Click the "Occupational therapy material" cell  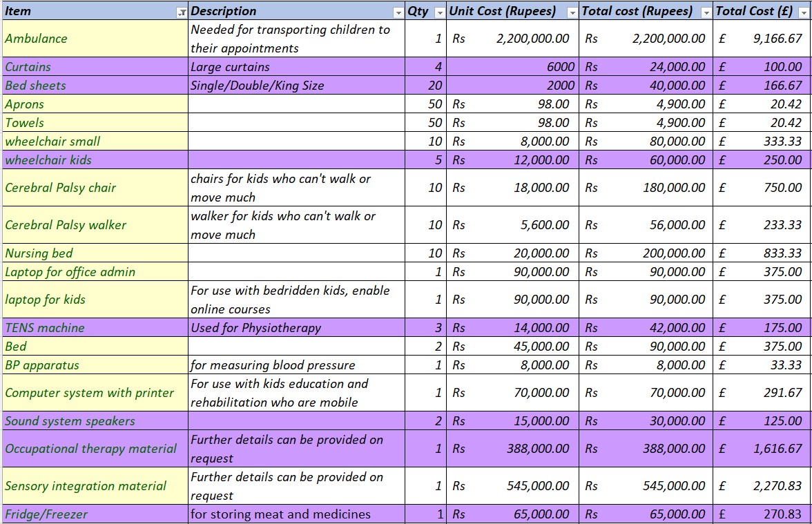pyautogui.click(x=95, y=449)
